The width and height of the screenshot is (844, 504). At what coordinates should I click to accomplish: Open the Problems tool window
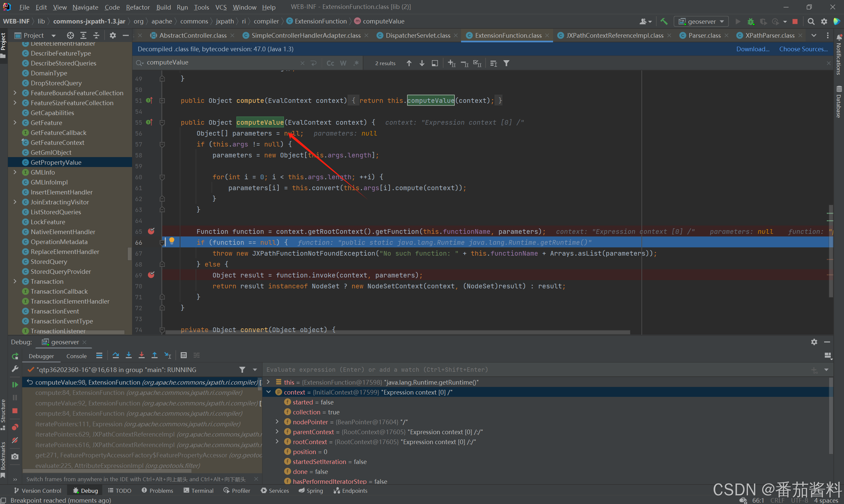coord(157,490)
